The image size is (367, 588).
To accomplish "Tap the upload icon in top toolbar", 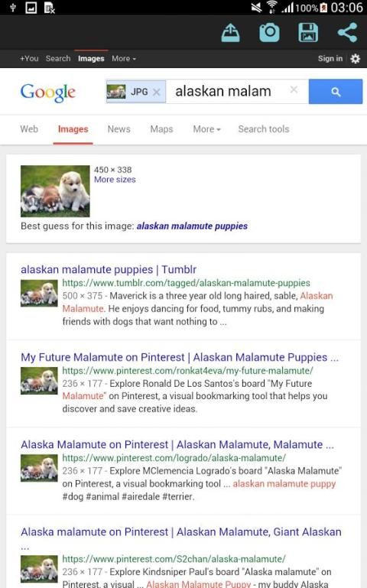I will coord(230,33).
